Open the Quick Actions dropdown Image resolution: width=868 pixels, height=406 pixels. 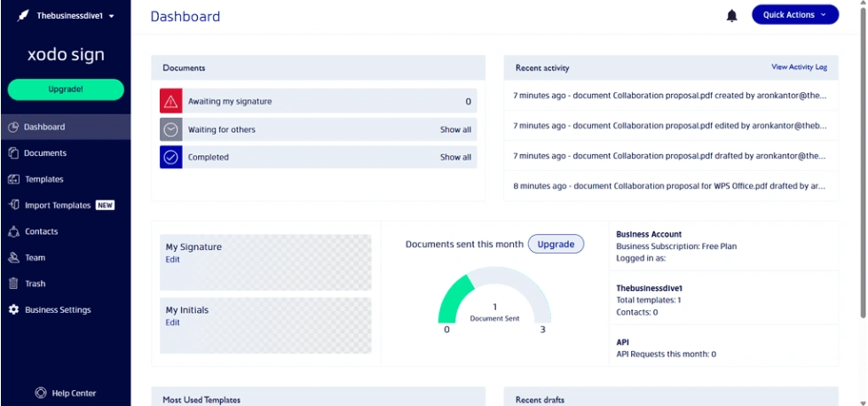[x=795, y=15]
